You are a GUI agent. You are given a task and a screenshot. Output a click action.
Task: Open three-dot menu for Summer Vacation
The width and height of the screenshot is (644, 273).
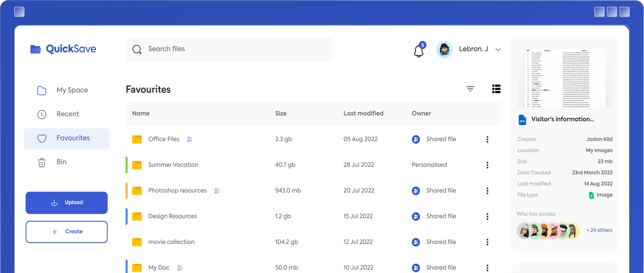pos(487,165)
